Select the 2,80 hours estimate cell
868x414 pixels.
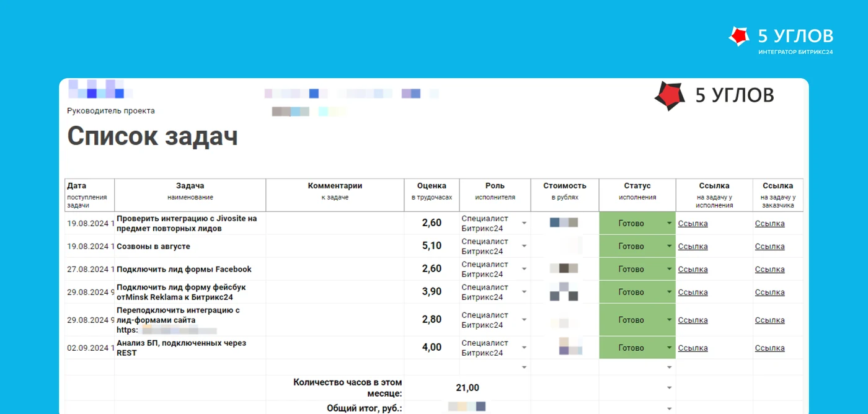click(432, 320)
